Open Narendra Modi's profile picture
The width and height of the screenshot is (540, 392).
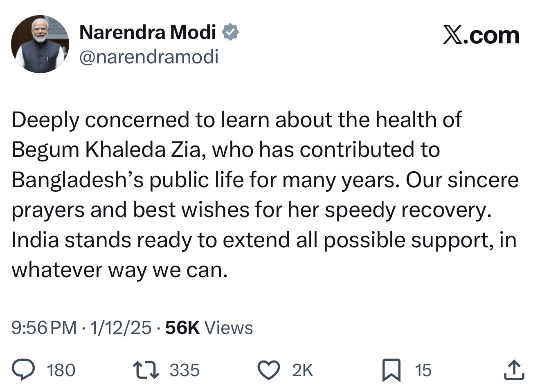click(40, 44)
